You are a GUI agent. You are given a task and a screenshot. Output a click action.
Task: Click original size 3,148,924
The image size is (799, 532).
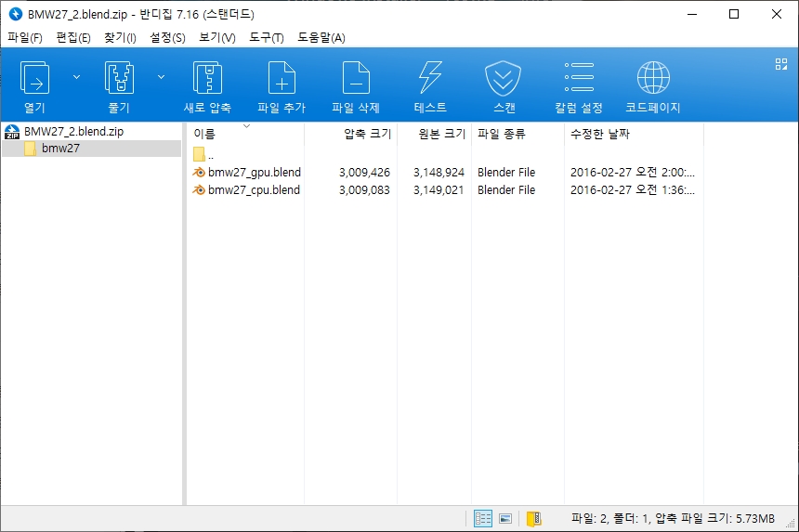coord(439,173)
